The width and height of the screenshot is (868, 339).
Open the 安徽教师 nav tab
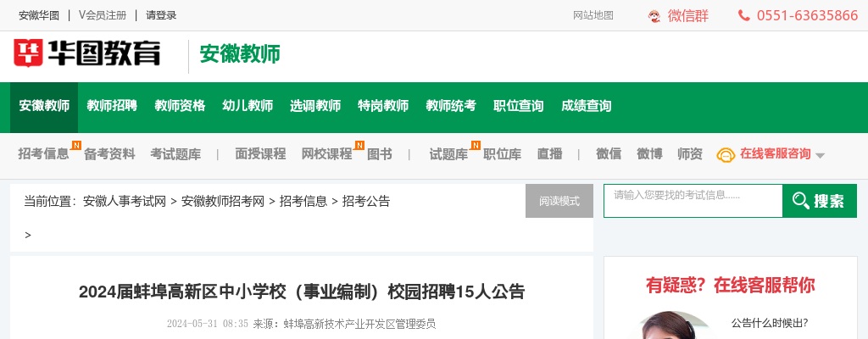[x=44, y=106]
